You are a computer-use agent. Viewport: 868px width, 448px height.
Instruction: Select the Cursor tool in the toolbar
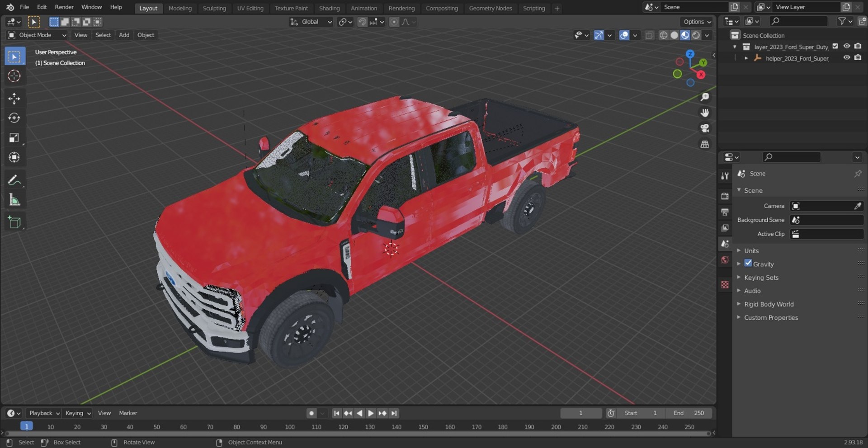click(14, 76)
